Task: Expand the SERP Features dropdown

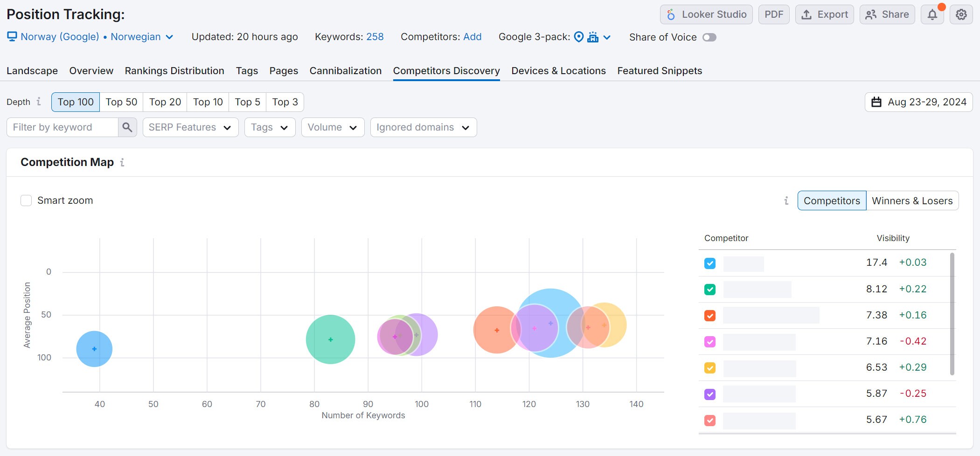Action: (190, 127)
